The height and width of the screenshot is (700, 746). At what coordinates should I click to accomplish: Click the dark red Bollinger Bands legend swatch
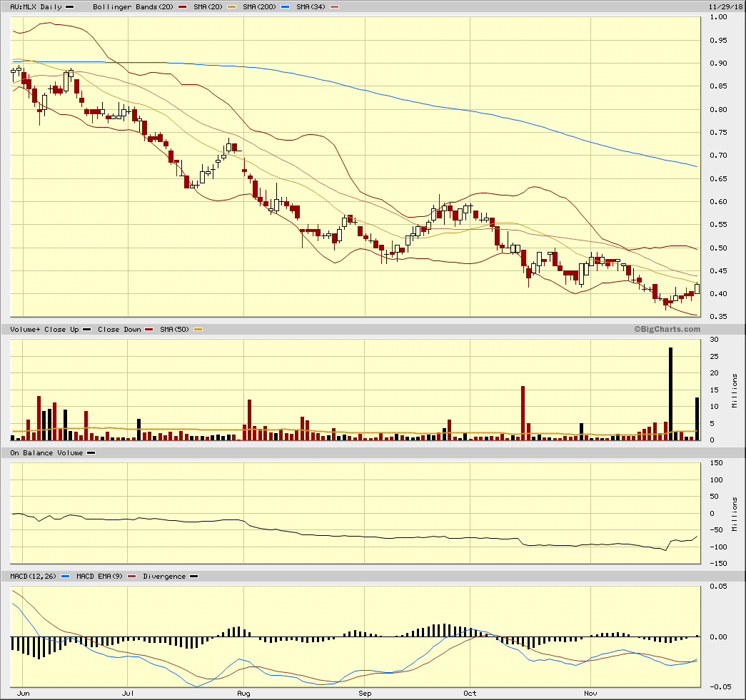(x=182, y=7)
